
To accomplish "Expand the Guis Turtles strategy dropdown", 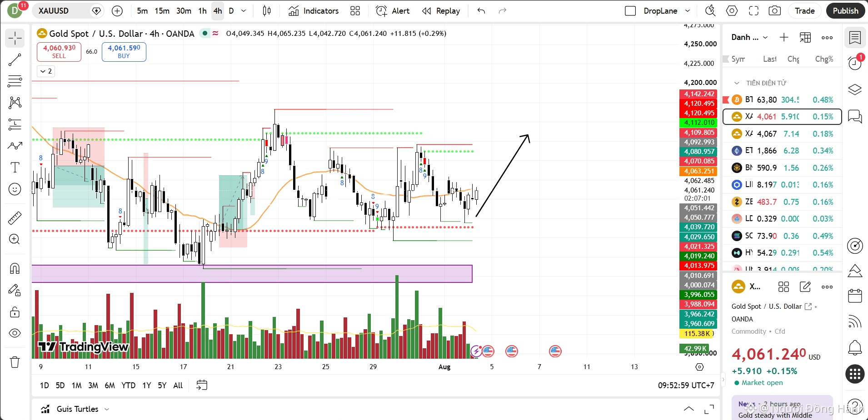I will [x=107, y=409].
